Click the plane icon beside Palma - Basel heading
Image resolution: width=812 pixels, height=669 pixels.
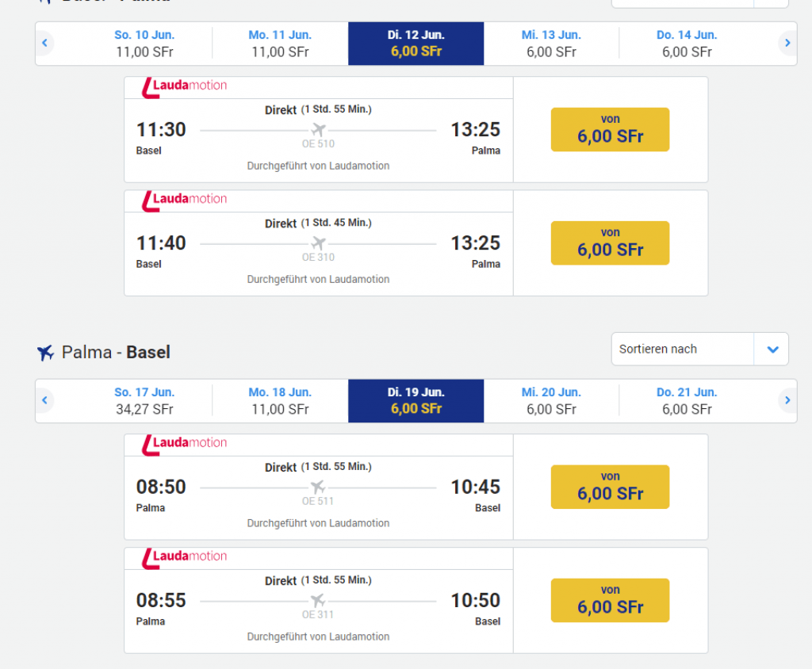pos(45,353)
